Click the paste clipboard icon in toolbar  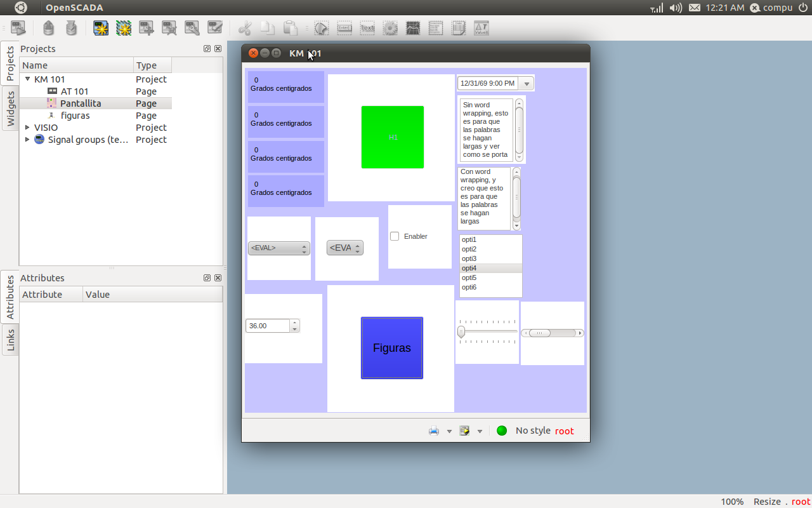pos(291,28)
